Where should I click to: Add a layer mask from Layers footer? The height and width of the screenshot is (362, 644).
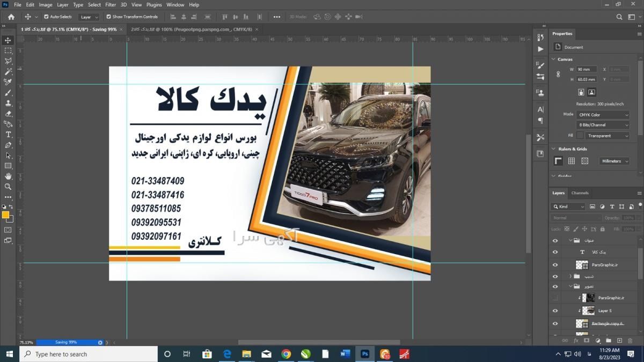pyautogui.click(x=587, y=341)
